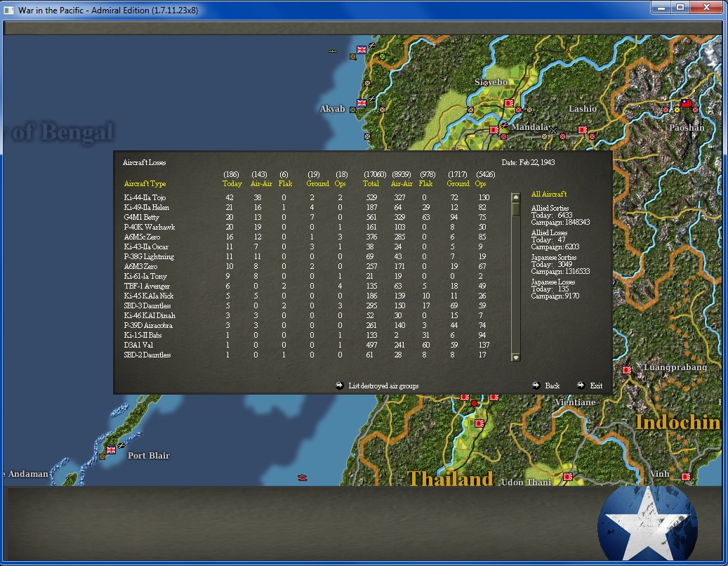
Task: Select the P-40K Warhawk row
Action: pos(307,227)
